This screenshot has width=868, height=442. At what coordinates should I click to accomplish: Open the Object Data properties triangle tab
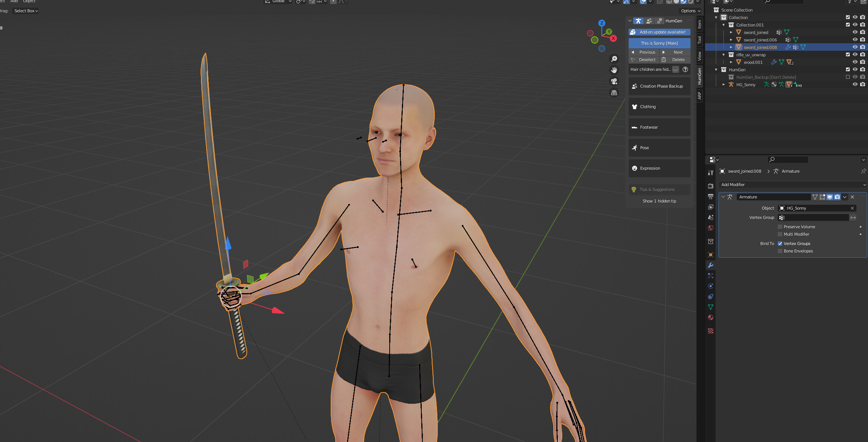(711, 307)
